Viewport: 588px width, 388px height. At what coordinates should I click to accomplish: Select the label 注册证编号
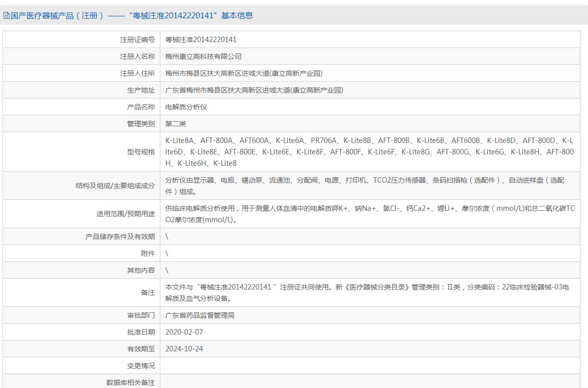coord(137,40)
